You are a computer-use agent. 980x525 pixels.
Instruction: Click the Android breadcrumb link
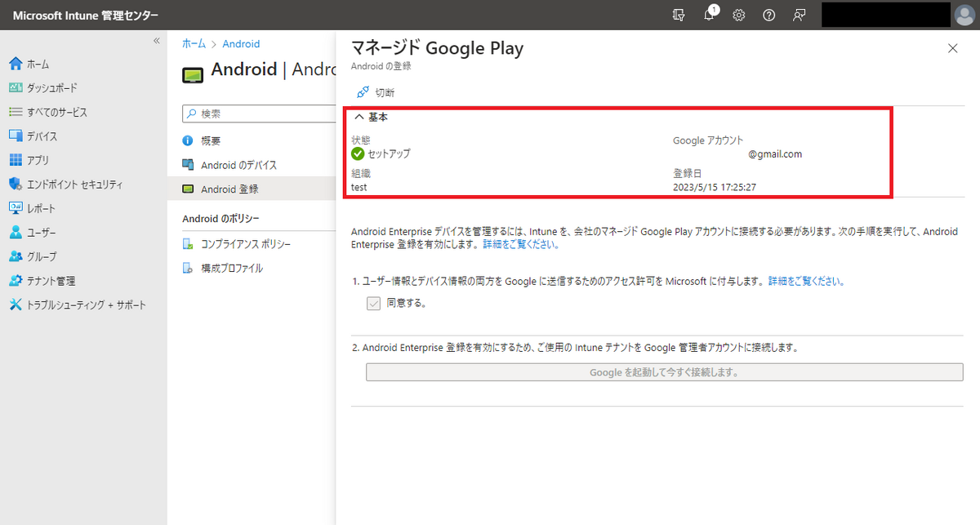click(241, 44)
